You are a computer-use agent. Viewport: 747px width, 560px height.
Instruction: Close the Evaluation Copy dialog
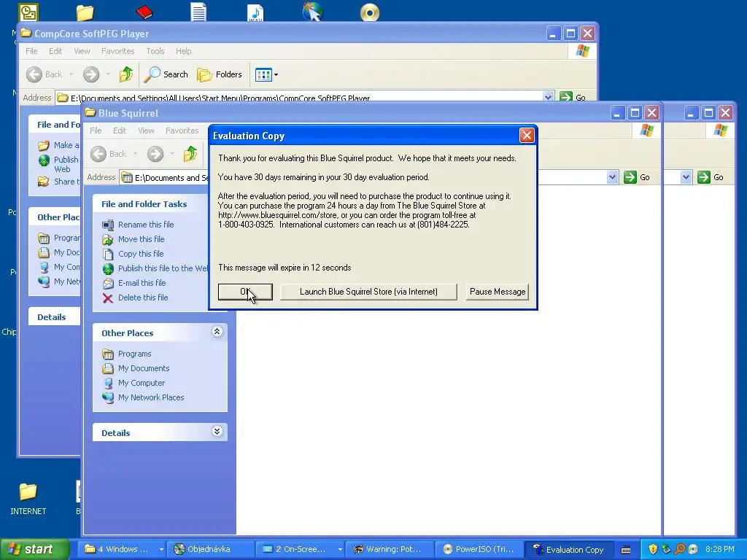click(x=527, y=136)
